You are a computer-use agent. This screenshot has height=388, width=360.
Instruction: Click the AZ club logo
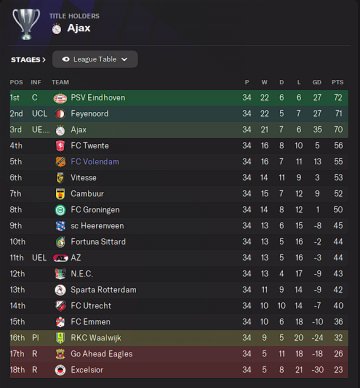pos(61,258)
